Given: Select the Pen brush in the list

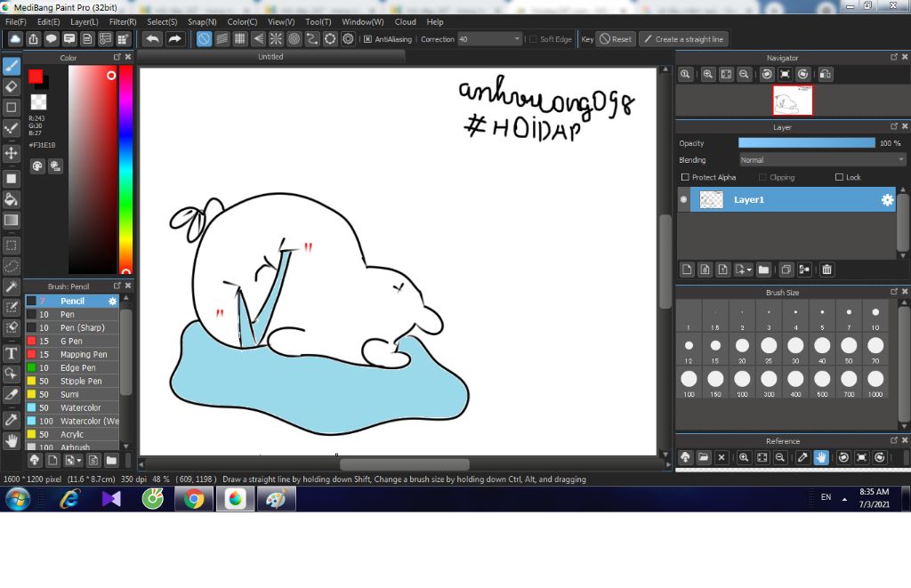Looking at the screenshot, I should 72,314.
